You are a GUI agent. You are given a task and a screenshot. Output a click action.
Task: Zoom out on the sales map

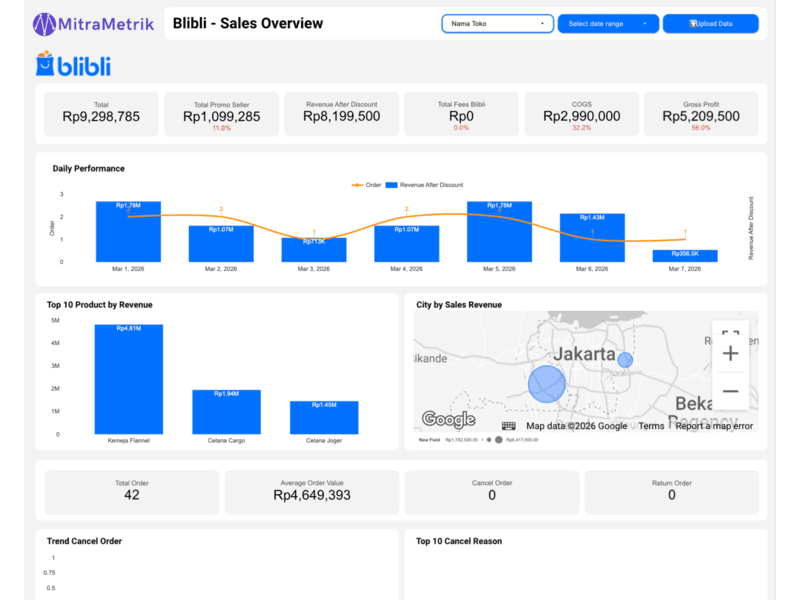(x=730, y=391)
